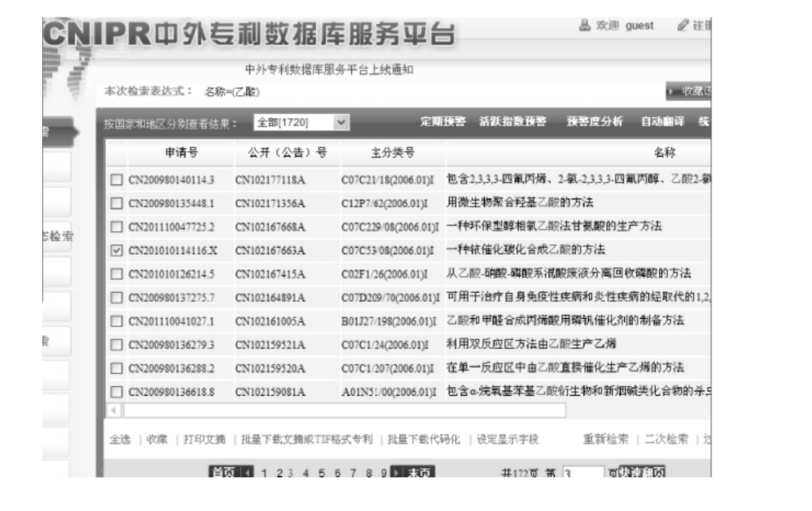The width and height of the screenshot is (812, 511).
Task: Check the box for CN201110047725.2
Action: point(117,228)
